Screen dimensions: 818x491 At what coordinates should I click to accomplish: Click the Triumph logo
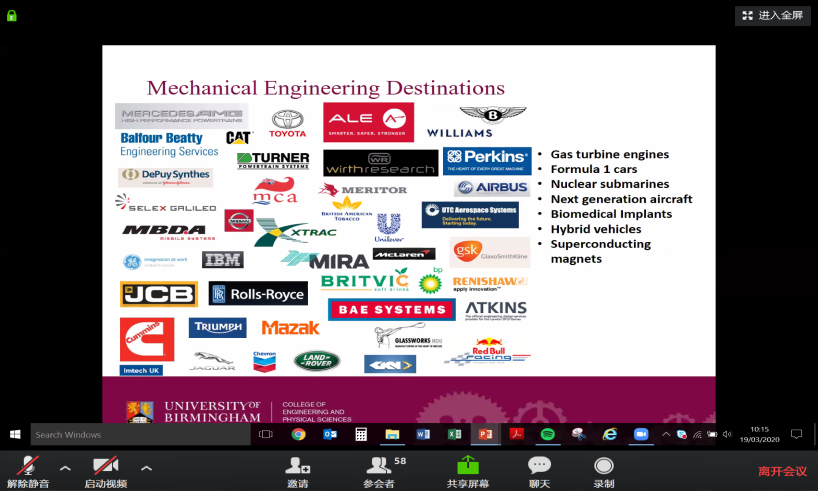point(218,328)
